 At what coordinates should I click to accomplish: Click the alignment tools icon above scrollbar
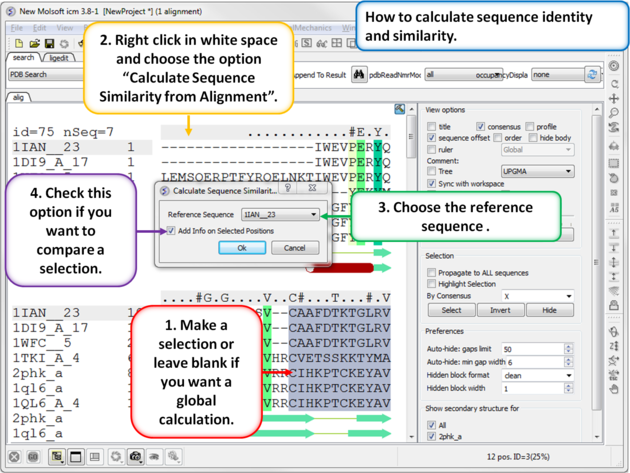[399, 109]
